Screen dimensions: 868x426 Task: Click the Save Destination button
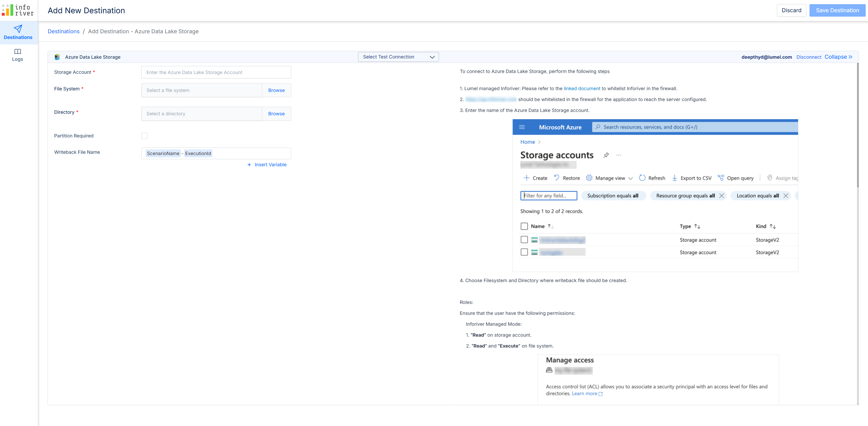tap(837, 10)
